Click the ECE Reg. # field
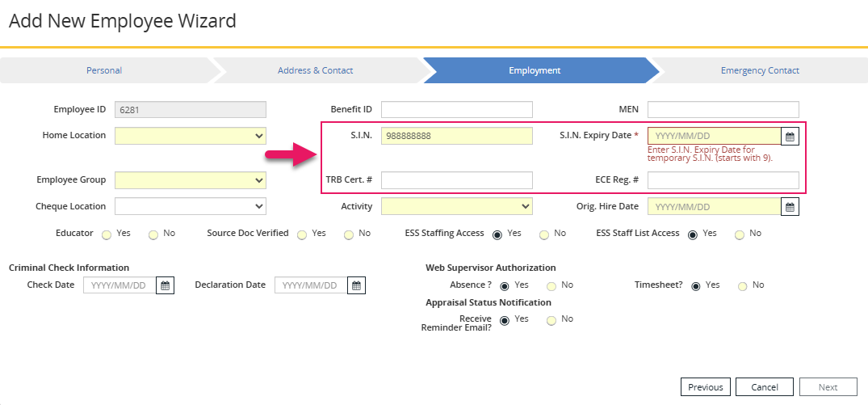Image resolution: width=868 pixels, height=405 pixels. point(723,180)
